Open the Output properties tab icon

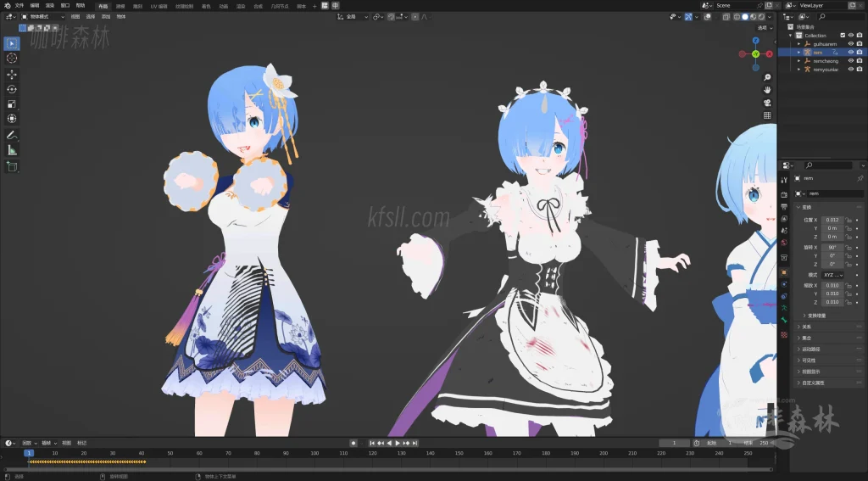point(784,207)
